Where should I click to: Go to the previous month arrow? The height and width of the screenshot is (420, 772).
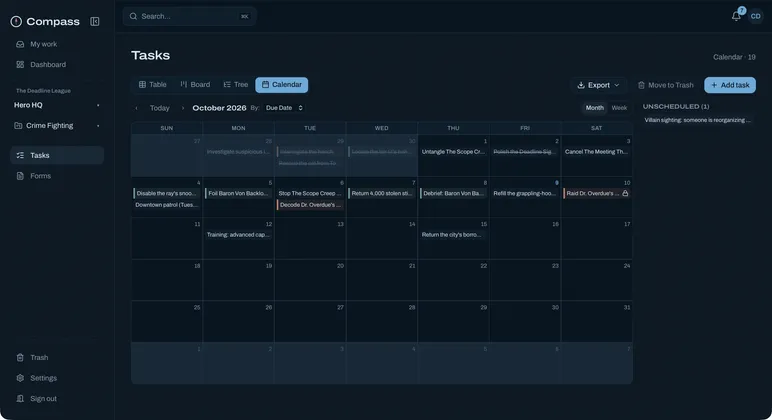tap(136, 108)
